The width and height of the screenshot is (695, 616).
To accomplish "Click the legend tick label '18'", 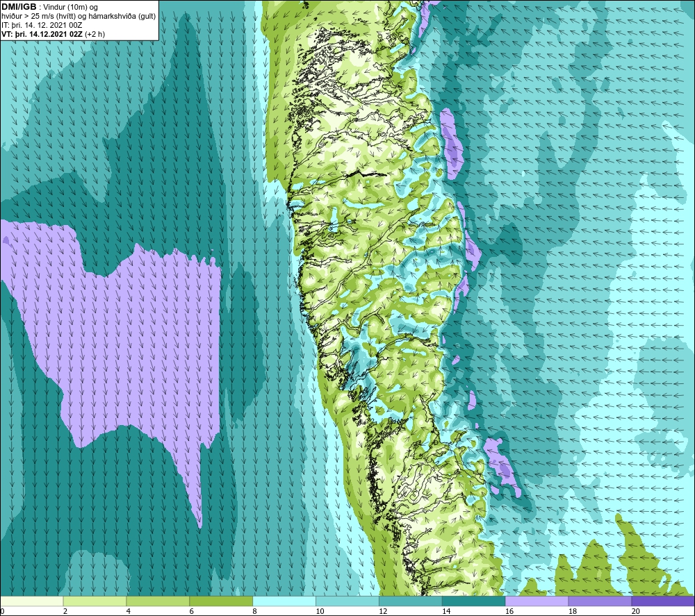I will coord(573,611).
